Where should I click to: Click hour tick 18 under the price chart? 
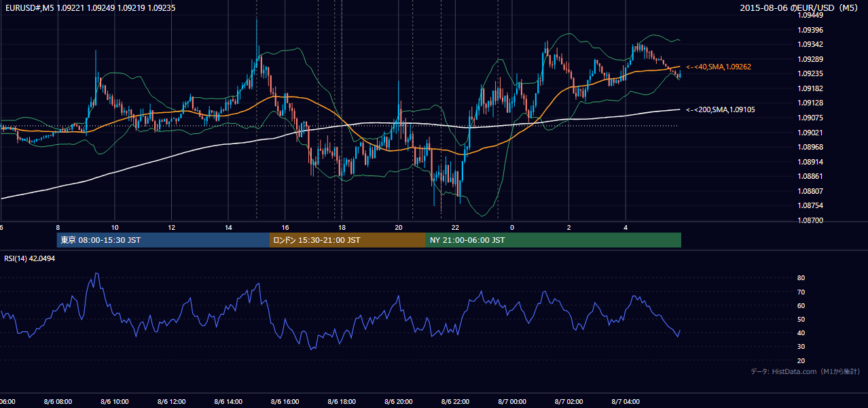pyautogui.click(x=342, y=228)
